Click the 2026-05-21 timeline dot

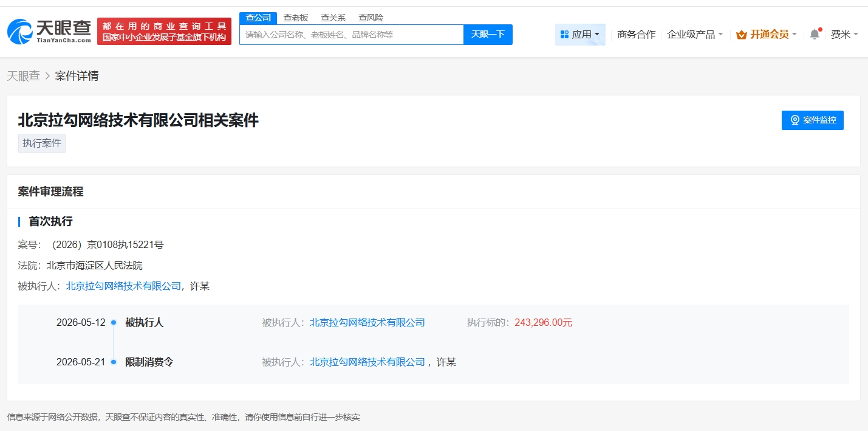(x=114, y=362)
